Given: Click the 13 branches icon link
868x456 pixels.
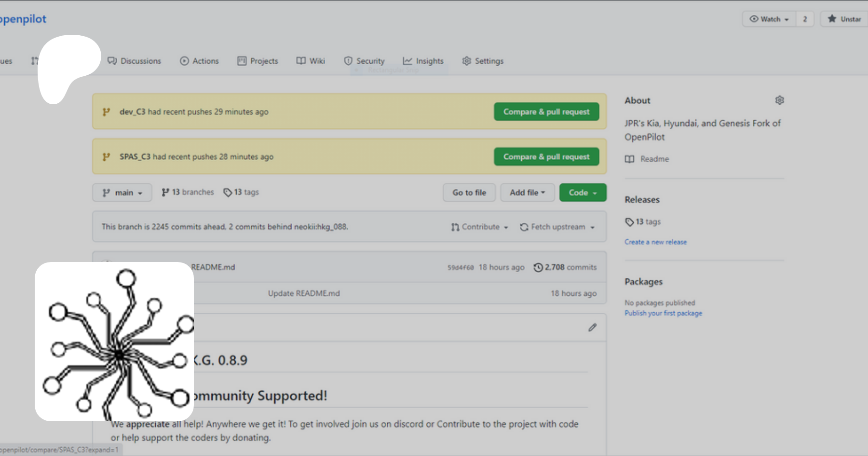Looking at the screenshot, I should click(x=165, y=193).
